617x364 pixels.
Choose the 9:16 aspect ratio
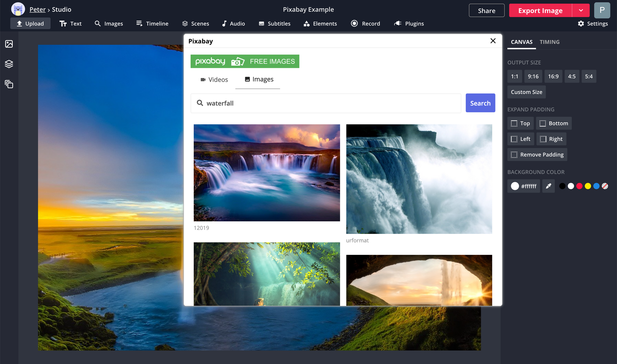pos(533,76)
